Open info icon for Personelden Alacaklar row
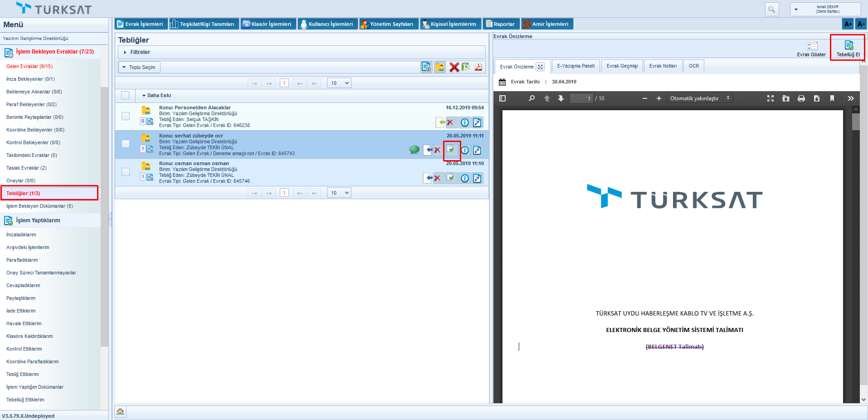Viewport: 868px width, 420px height. [465, 122]
